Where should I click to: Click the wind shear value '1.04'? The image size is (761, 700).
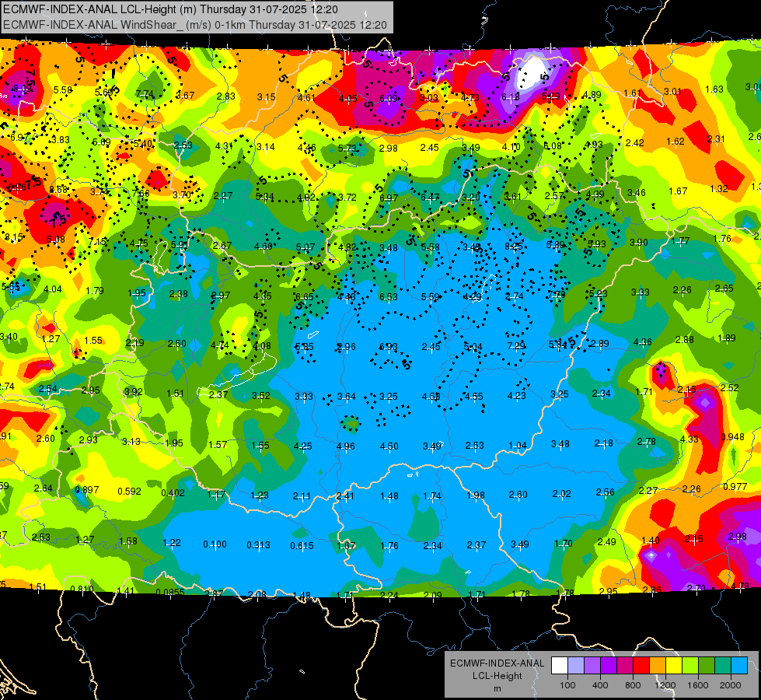pyautogui.click(x=518, y=446)
